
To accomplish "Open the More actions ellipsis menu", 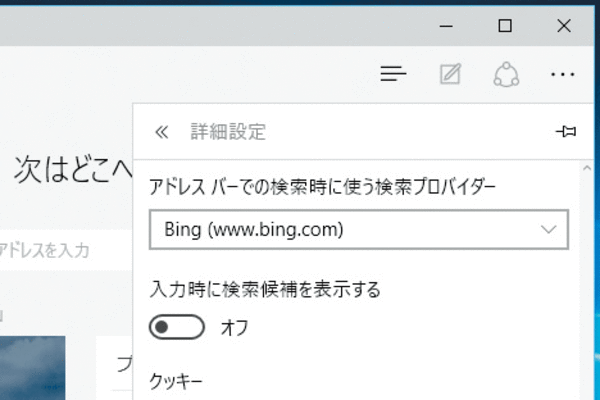I will tap(562, 74).
